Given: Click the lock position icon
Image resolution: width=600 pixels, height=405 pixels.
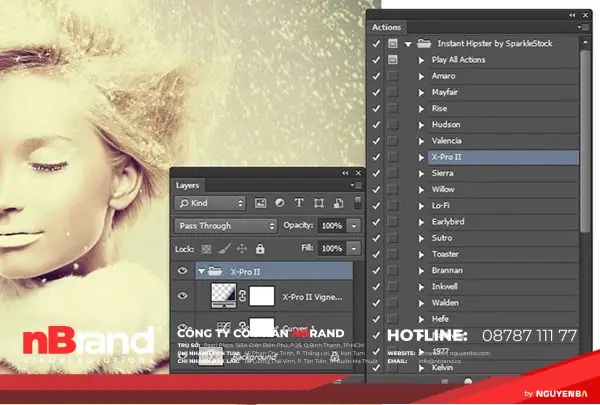Looking at the screenshot, I should (242, 249).
